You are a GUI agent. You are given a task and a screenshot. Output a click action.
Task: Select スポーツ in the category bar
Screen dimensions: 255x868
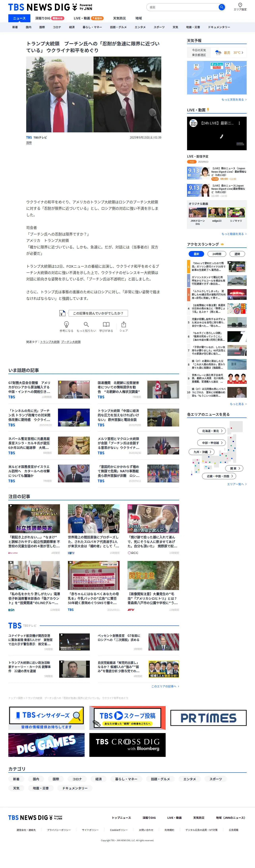click(159, 27)
